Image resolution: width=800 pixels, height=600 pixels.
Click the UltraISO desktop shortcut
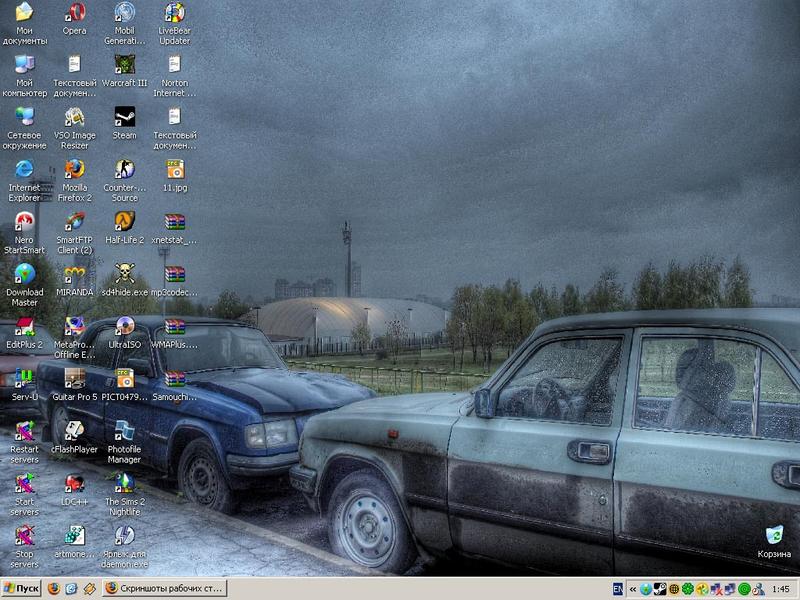point(124,327)
